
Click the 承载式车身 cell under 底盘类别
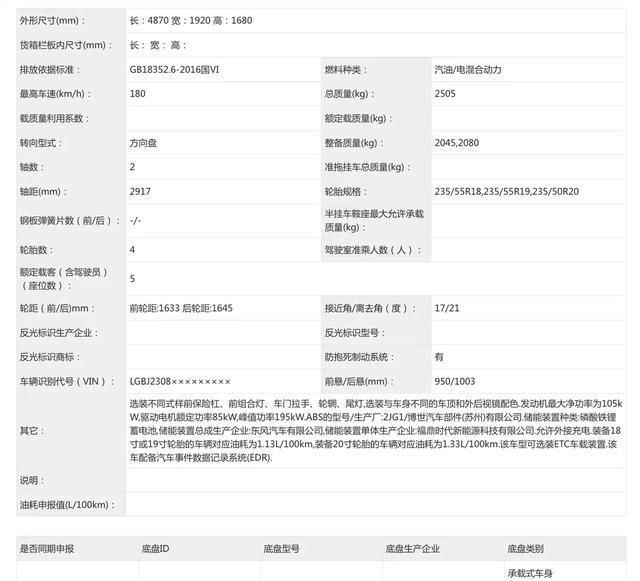click(x=530, y=574)
